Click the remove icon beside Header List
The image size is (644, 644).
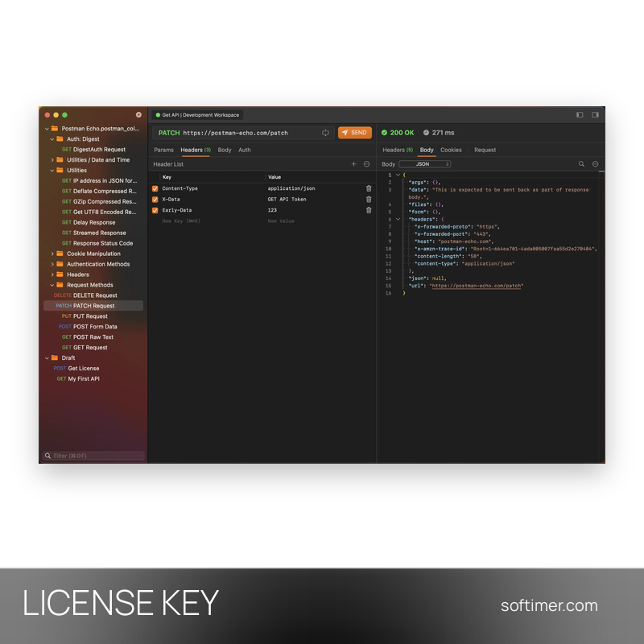click(x=367, y=164)
